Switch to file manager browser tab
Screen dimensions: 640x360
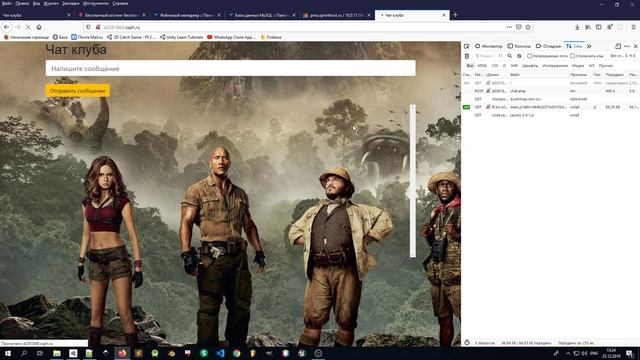187,15
